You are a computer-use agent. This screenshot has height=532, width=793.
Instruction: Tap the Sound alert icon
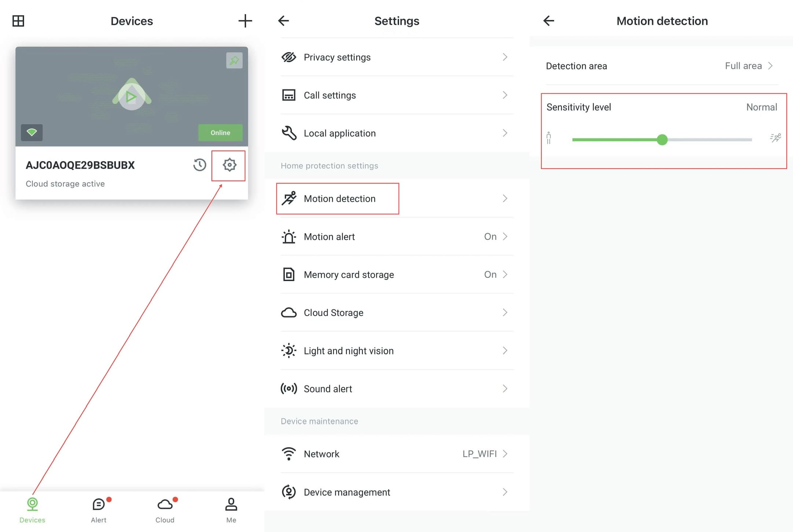(289, 388)
